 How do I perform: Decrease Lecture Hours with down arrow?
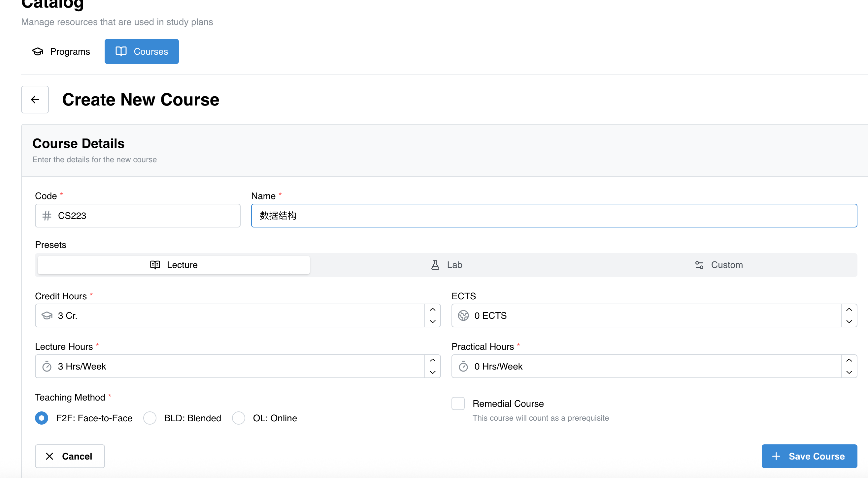click(433, 373)
